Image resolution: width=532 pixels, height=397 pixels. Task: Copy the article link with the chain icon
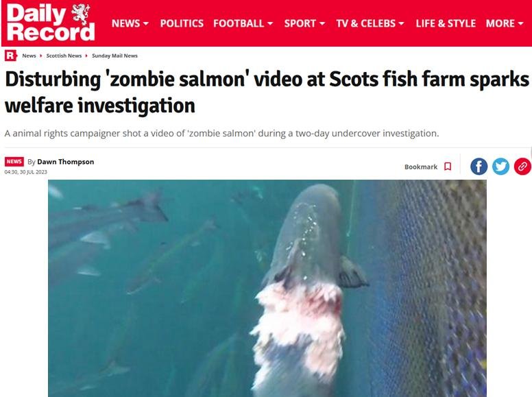[x=522, y=167]
